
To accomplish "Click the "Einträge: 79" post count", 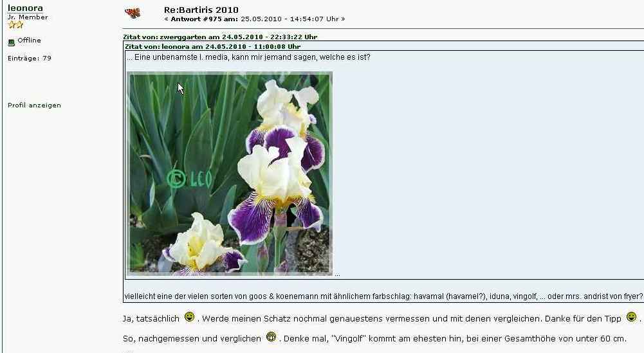I will coord(30,59).
